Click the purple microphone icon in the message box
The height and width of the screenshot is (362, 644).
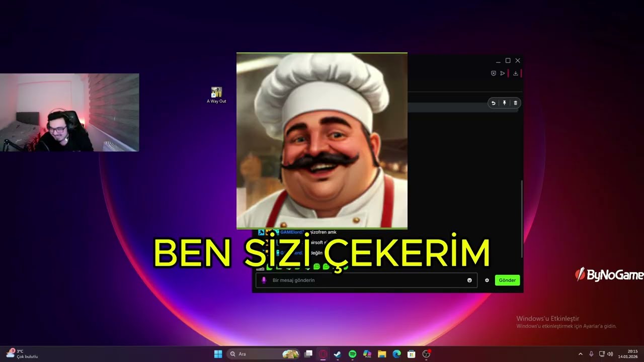[x=264, y=280]
